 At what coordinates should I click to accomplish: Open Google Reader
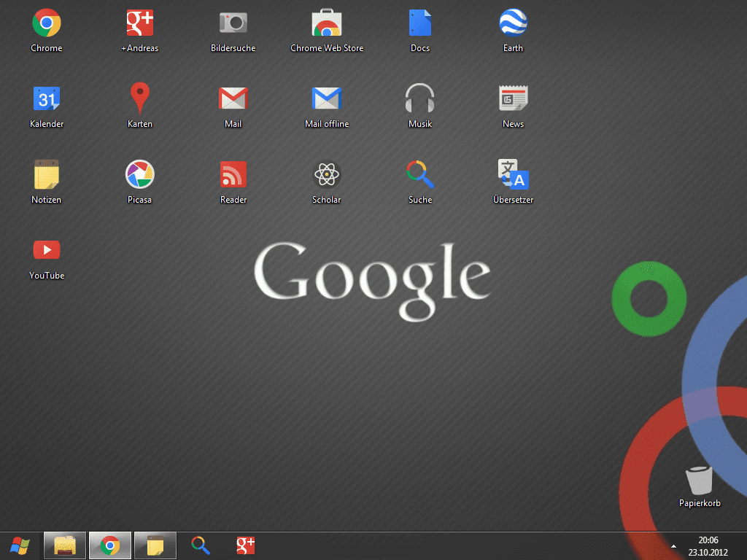[x=233, y=175]
